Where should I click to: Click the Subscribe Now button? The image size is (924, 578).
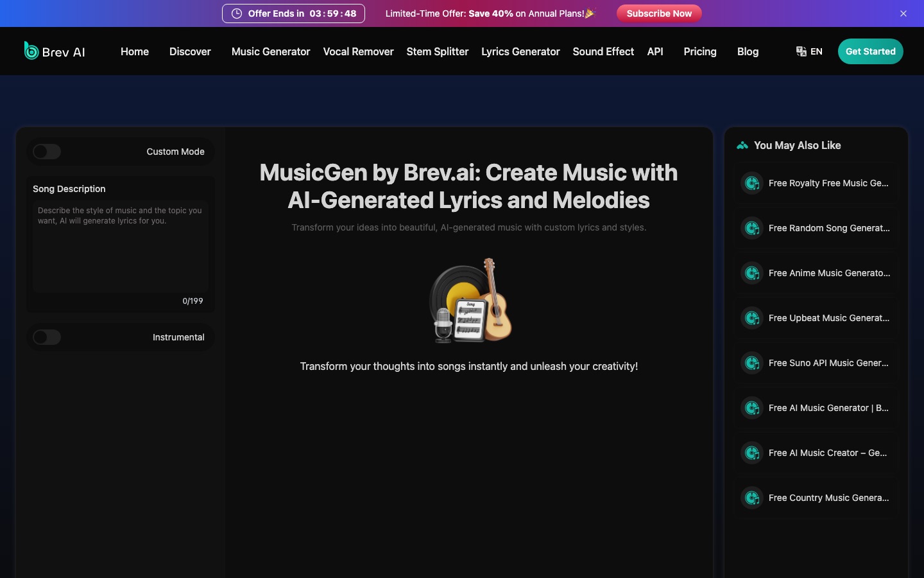[659, 13]
